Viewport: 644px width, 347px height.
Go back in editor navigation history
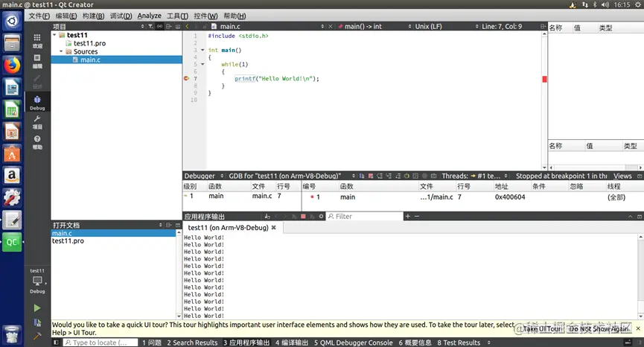point(188,26)
